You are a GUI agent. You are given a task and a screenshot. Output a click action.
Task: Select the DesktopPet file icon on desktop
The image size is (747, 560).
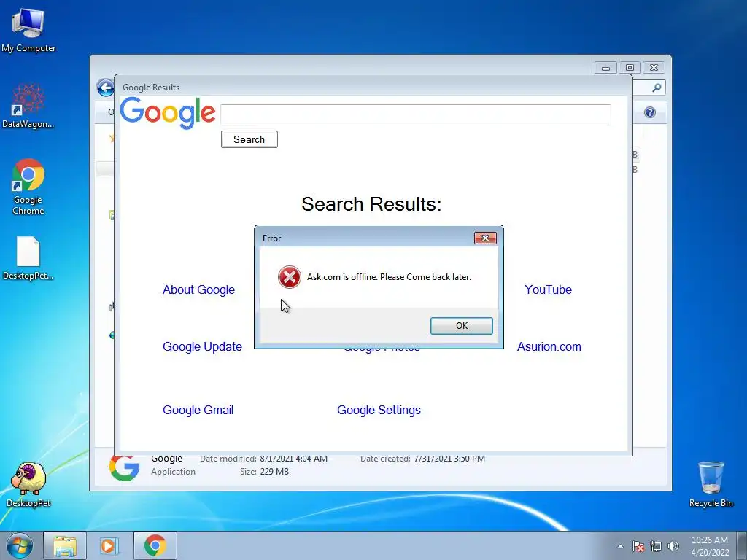28,257
